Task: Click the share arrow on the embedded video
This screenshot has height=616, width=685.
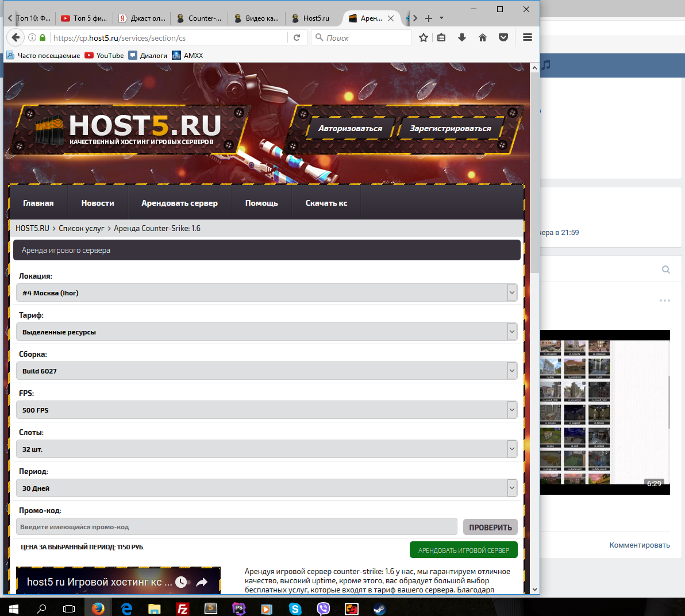Action: [x=201, y=582]
